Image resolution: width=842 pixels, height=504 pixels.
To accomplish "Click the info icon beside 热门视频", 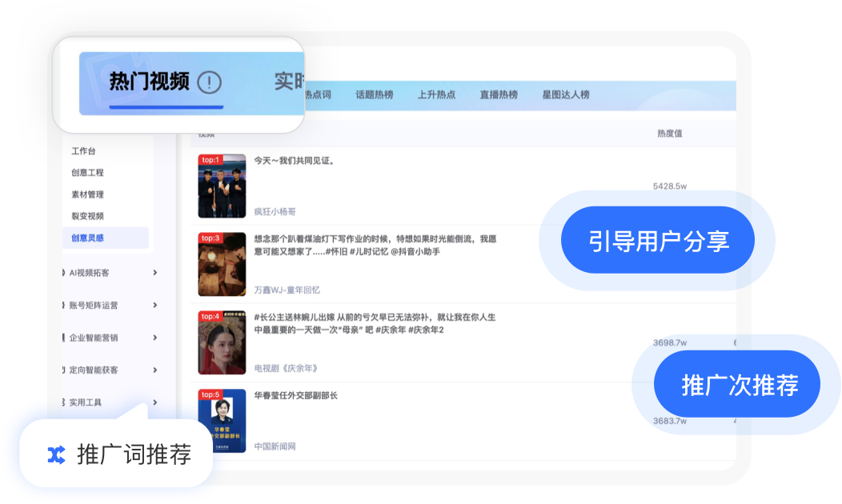I will pos(209,82).
